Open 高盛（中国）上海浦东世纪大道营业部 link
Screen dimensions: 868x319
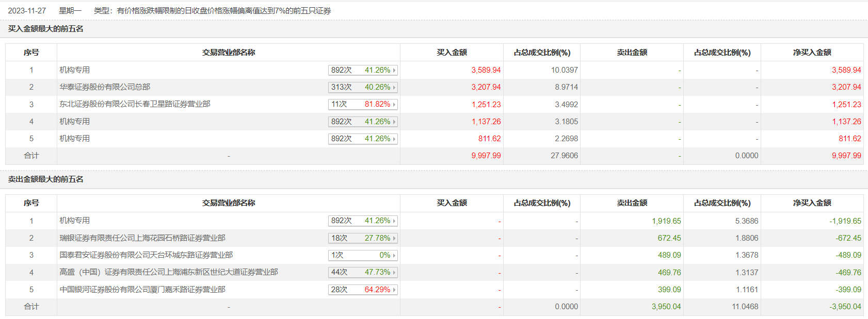pos(169,272)
